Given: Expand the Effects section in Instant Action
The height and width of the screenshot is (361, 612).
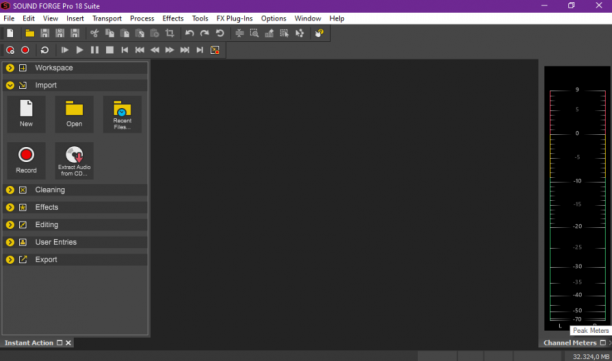Looking at the screenshot, I should (x=10, y=207).
